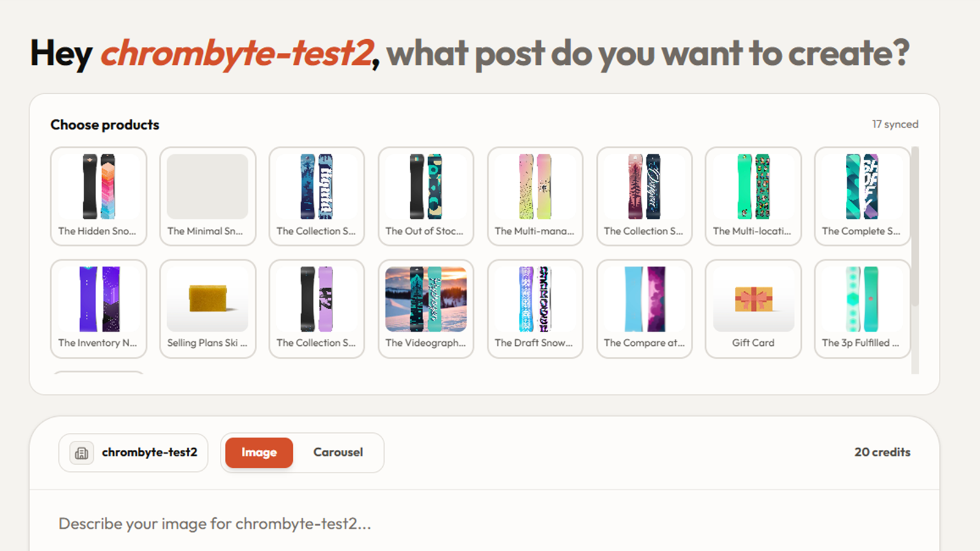
Task: Focus the Describe your image text field
Action: (484, 523)
